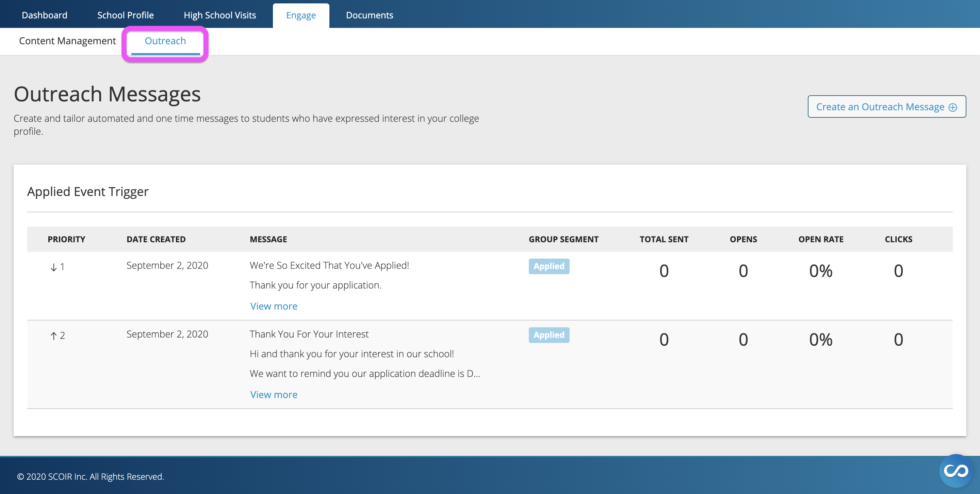Click the second row's Total Sent value

664,340
